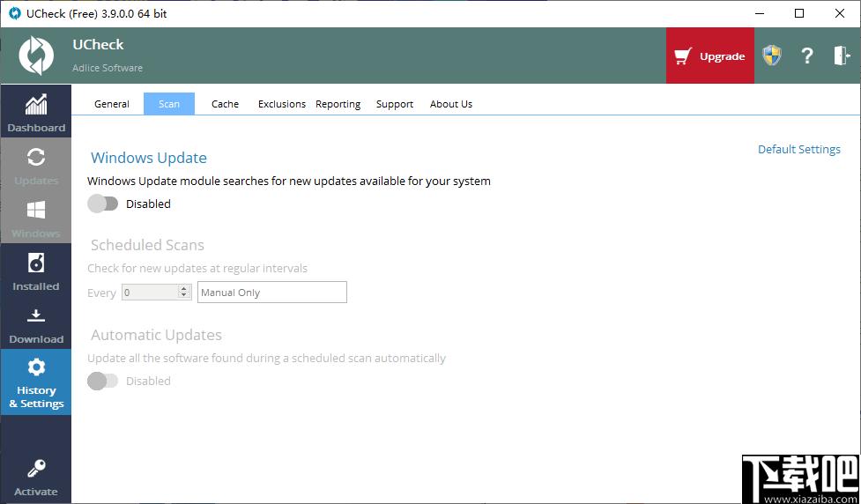Click the Adlice Software subtitle
This screenshot has height=504, width=861.
point(108,68)
